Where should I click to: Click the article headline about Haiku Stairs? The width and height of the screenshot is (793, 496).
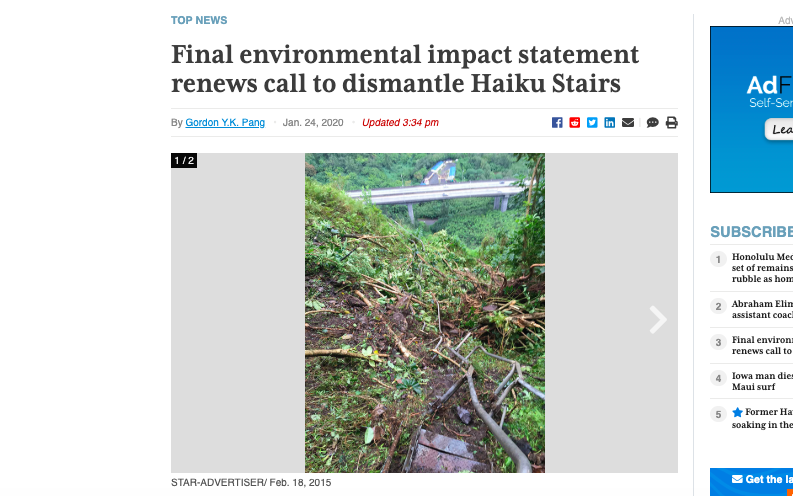(405, 69)
